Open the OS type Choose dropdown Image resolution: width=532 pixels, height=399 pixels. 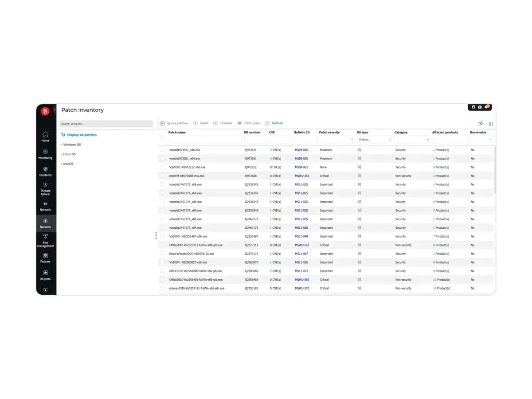click(374, 140)
